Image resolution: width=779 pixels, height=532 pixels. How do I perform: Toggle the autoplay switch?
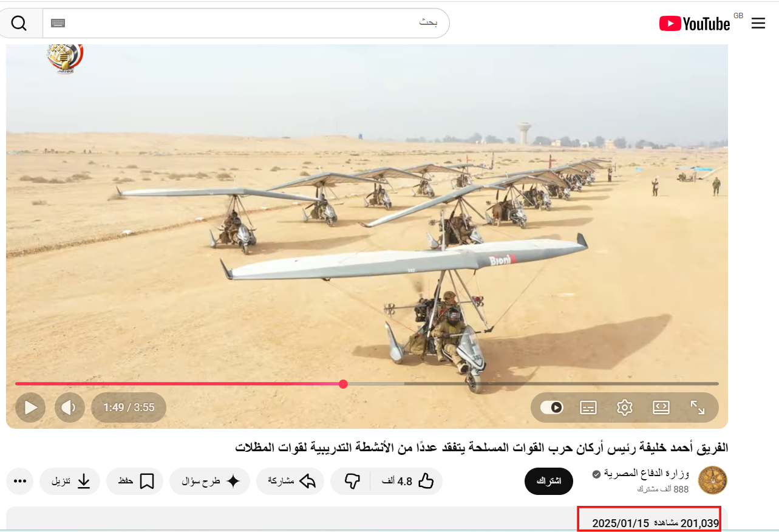coord(552,408)
